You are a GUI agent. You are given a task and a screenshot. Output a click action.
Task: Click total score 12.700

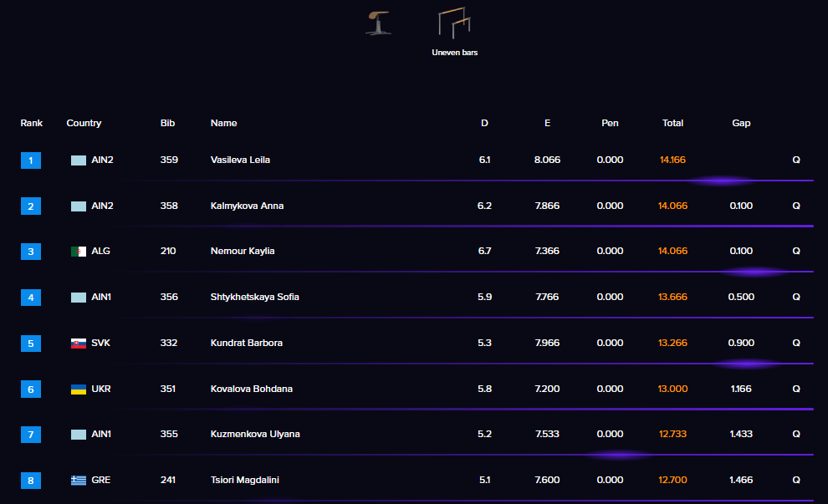click(x=672, y=481)
